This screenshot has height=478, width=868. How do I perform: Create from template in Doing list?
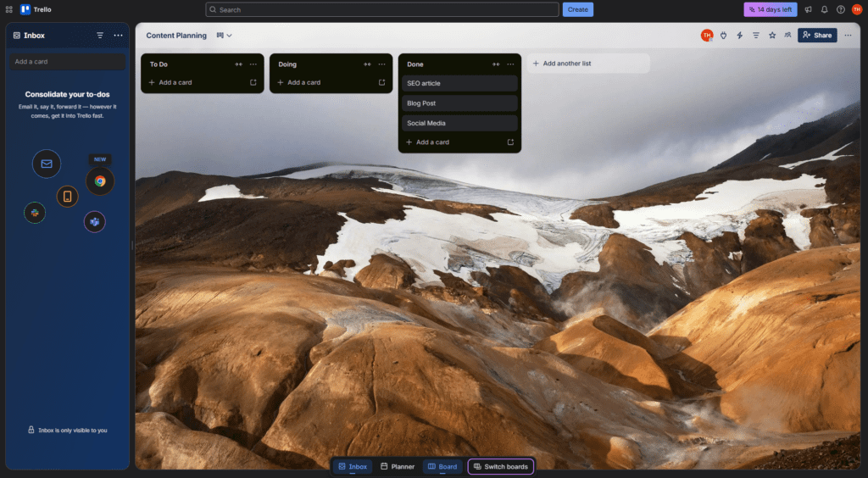point(381,82)
